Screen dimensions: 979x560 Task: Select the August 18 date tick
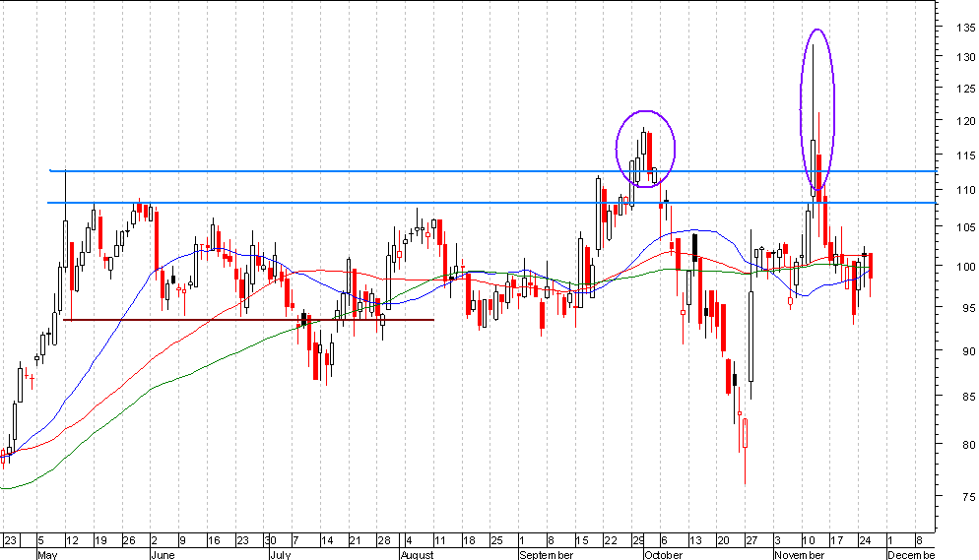point(469,540)
